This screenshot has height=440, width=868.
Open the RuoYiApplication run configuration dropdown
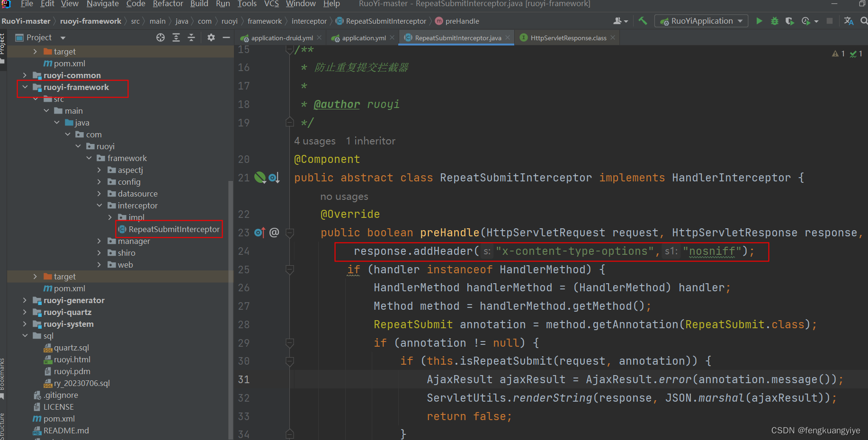point(701,21)
